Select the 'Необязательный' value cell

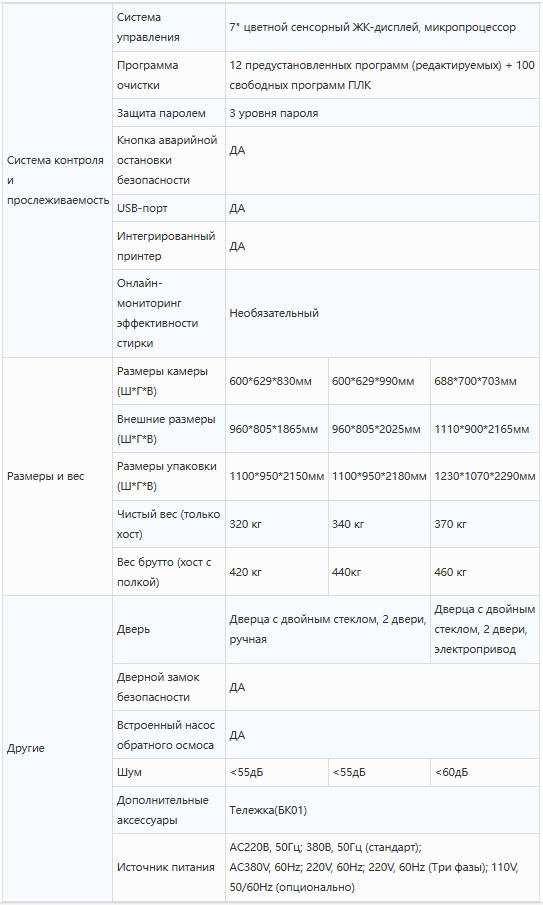pos(382,313)
